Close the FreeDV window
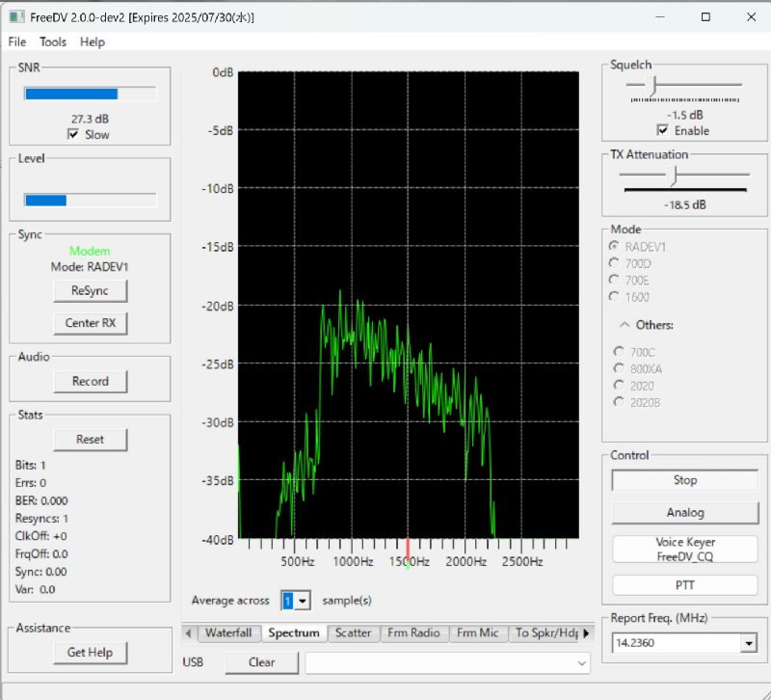The height and width of the screenshot is (700, 771). [751, 17]
